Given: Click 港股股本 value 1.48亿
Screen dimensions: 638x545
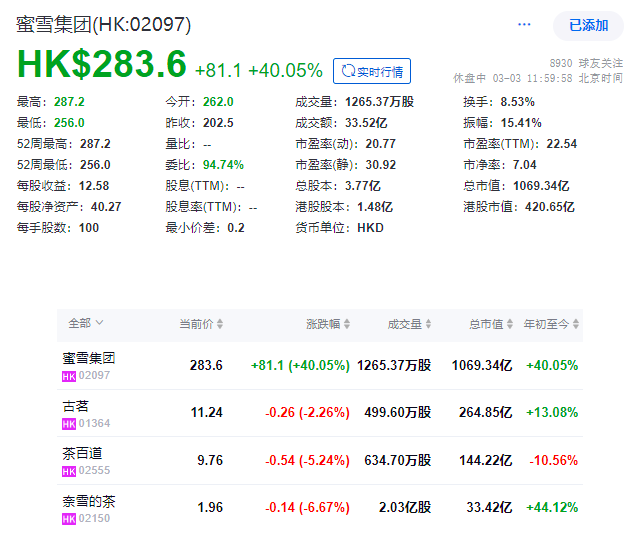Looking at the screenshot, I should click(x=375, y=207).
